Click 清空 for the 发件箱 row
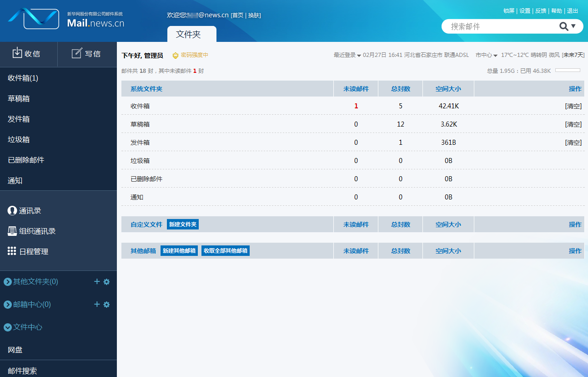 pyautogui.click(x=573, y=143)
